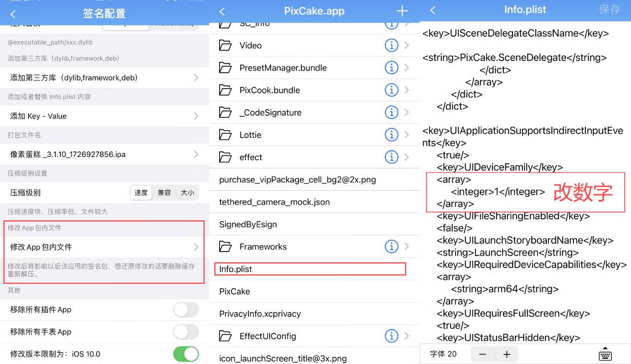
Task: Toggle keyboard icon in Info.plist editor
Action: (605, 354)
